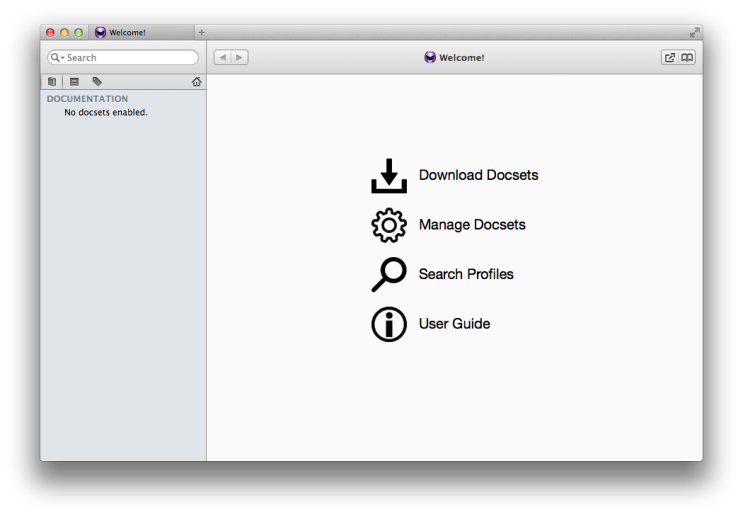Select the Welcome! tab
Screen dimensions: 743x517
[141, 32]
